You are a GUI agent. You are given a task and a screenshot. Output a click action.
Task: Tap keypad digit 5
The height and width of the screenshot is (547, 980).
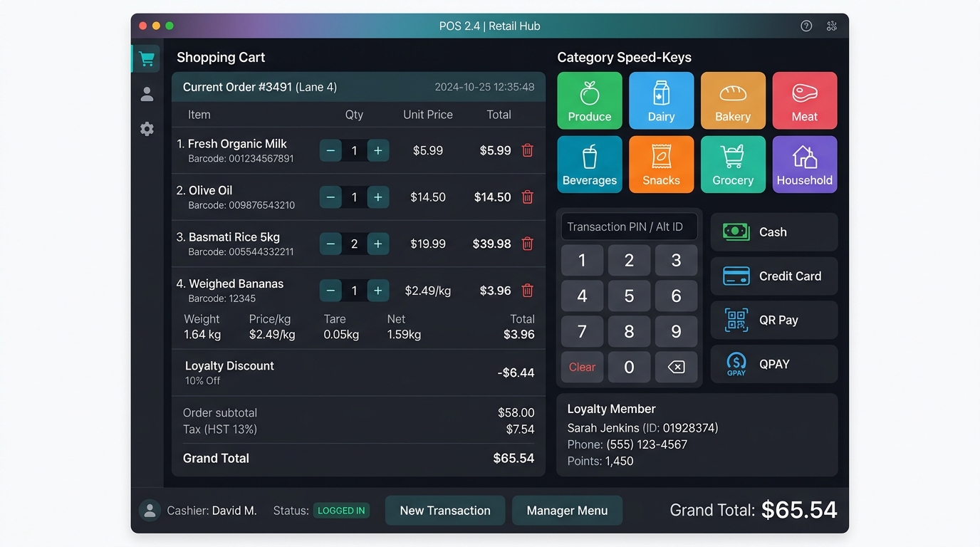click(629, 296)
